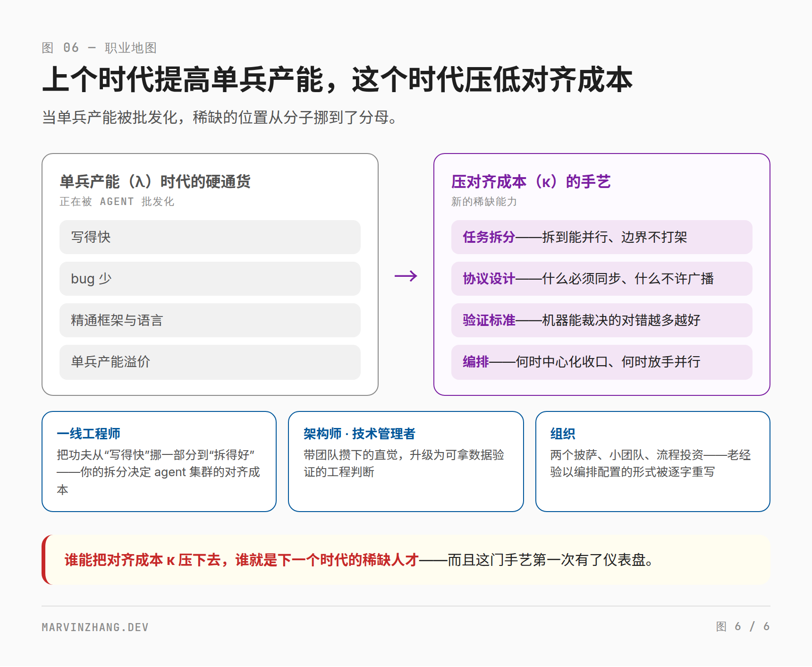Click the figure label 图 06 — 职业地图
The image size is (812, 667).
99,48
